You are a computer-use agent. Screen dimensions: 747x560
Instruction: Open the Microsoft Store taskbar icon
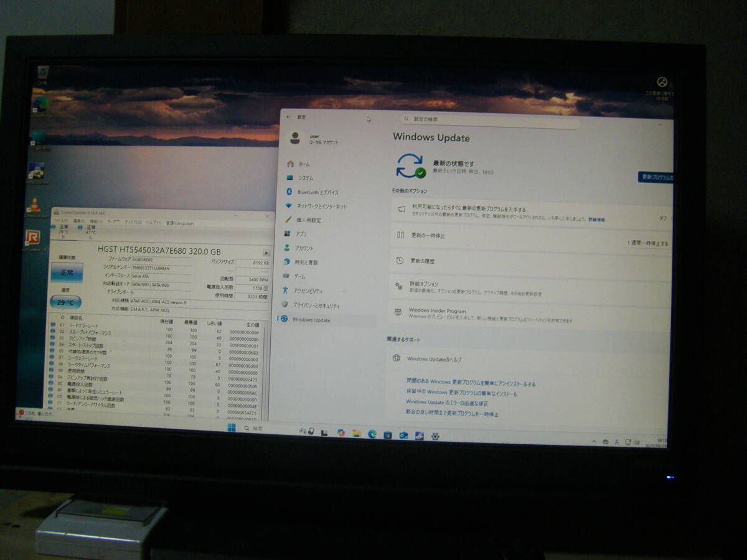388,434
